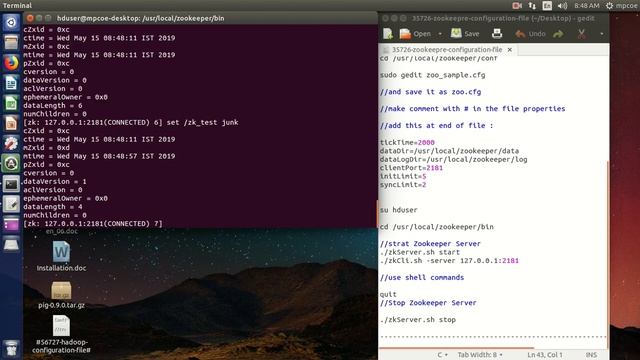
Task: Toggle INS insert mode in status bar
Action: (x=591, y=355)
